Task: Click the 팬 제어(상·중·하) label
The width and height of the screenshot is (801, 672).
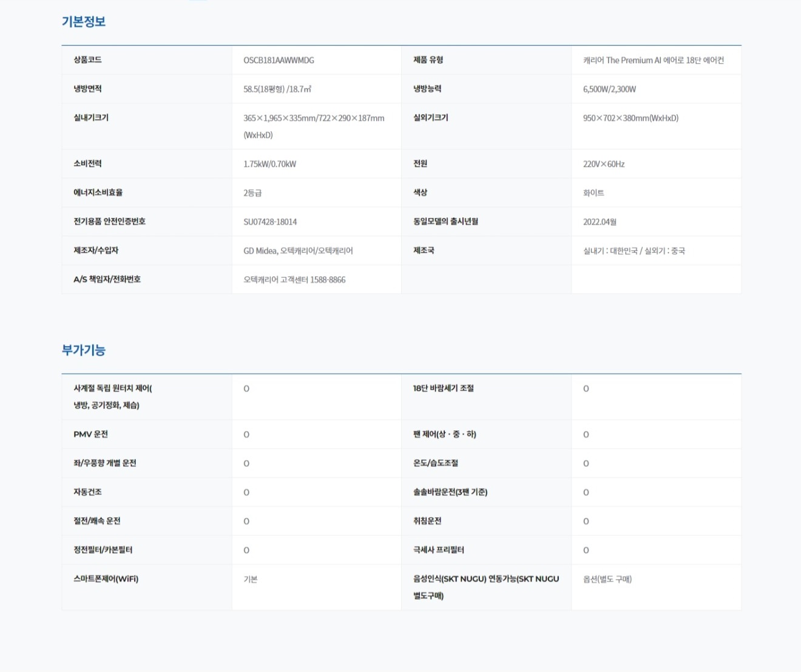Action: click(x=444, y=434)
